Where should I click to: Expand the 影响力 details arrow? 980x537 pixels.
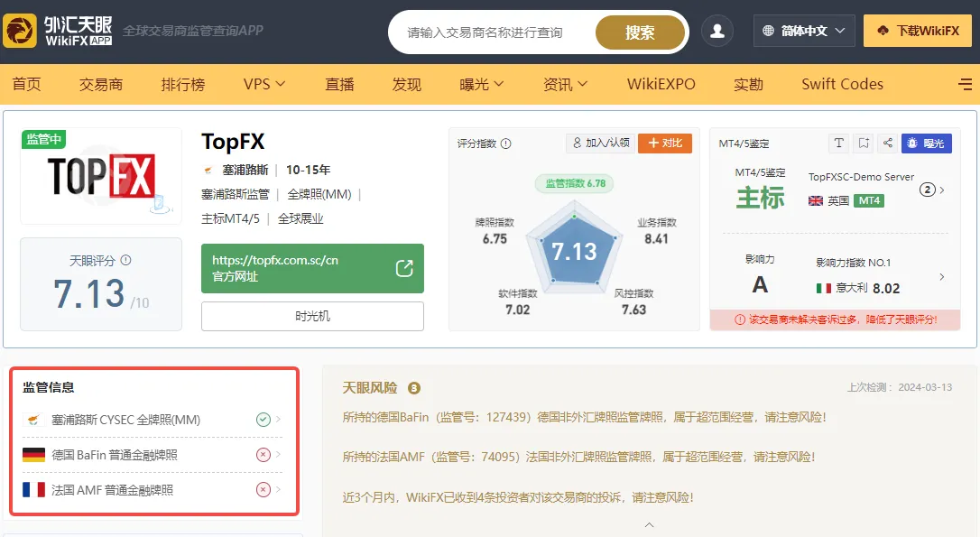click(942, 276)
